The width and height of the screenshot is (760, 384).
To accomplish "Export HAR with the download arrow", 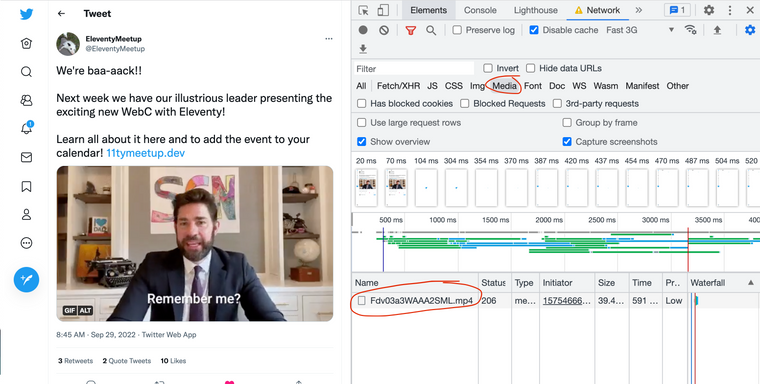I will 363,49.
